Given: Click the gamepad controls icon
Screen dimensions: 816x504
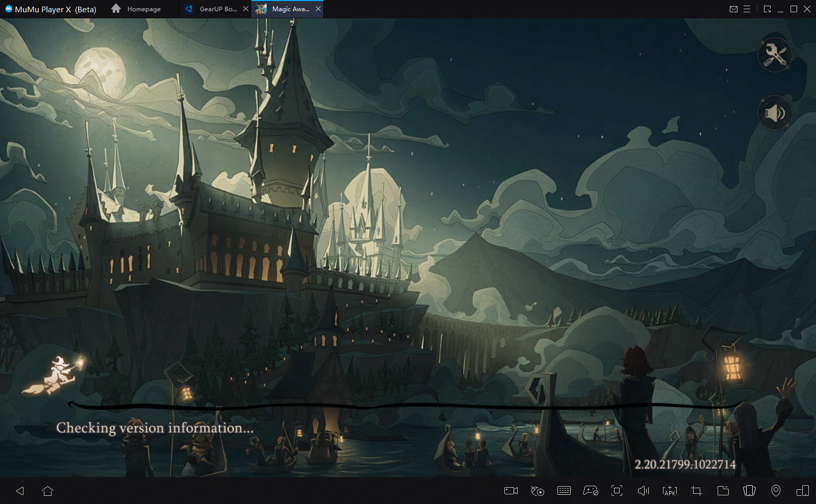Looking at the screenshot, I should tap(591, 491).
